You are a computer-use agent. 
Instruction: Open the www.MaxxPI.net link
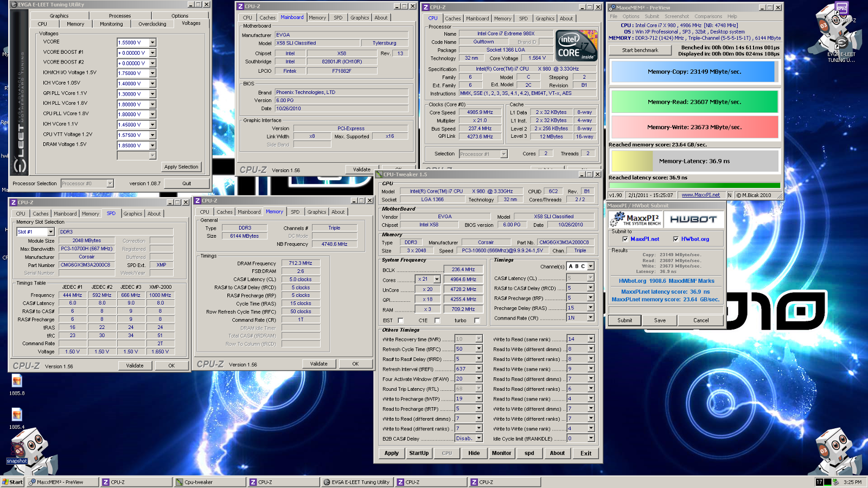click(701, 195)
